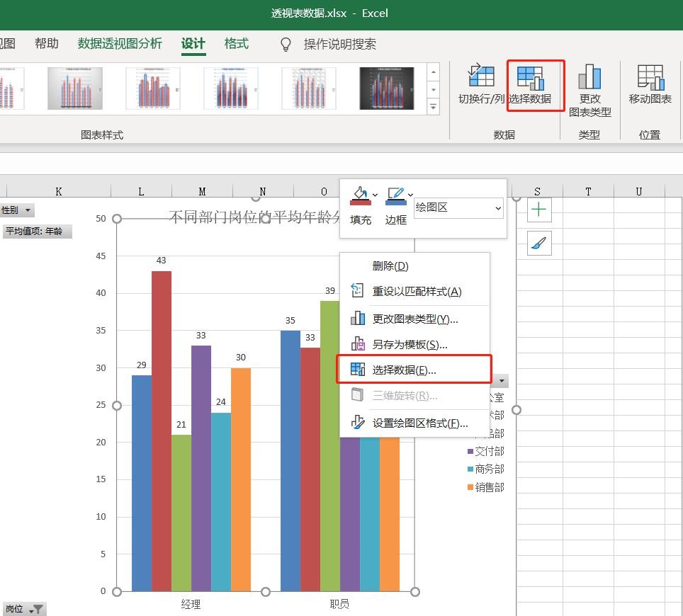
Task: Open the 性别 field filter dropdown
Action: pyautogui.click(x=28, y=210)
